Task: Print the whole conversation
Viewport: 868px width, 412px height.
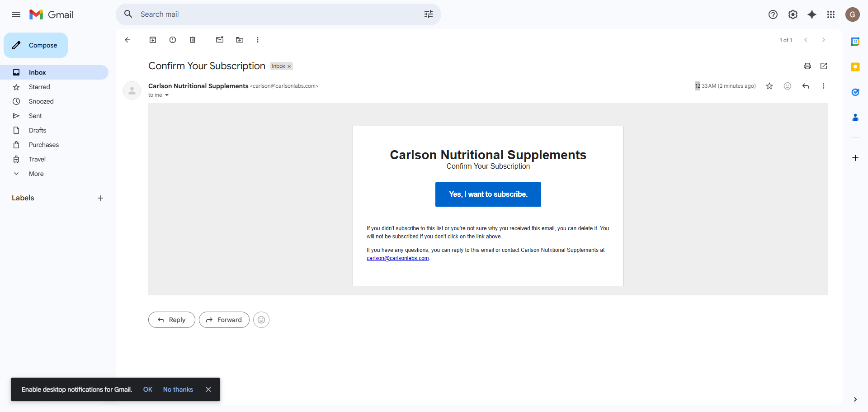Action: tap(807, 66)
